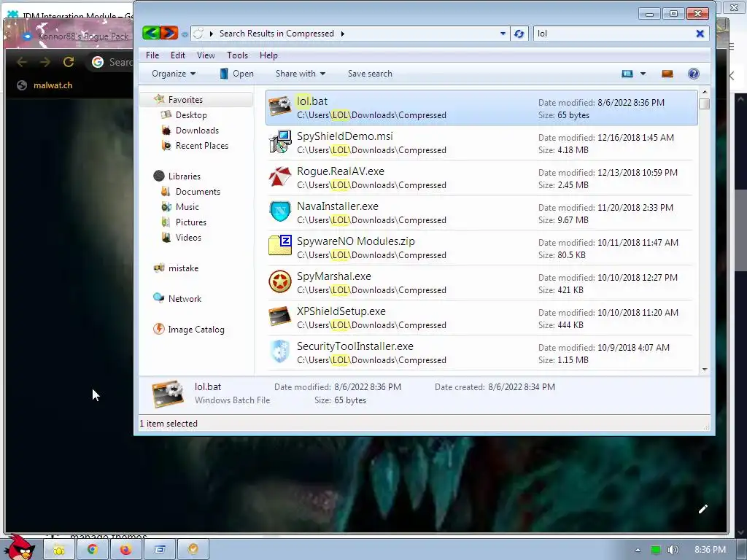Open the Tools menu
The height and width of the screenshot is (560, 747).
tap(237, 55)
